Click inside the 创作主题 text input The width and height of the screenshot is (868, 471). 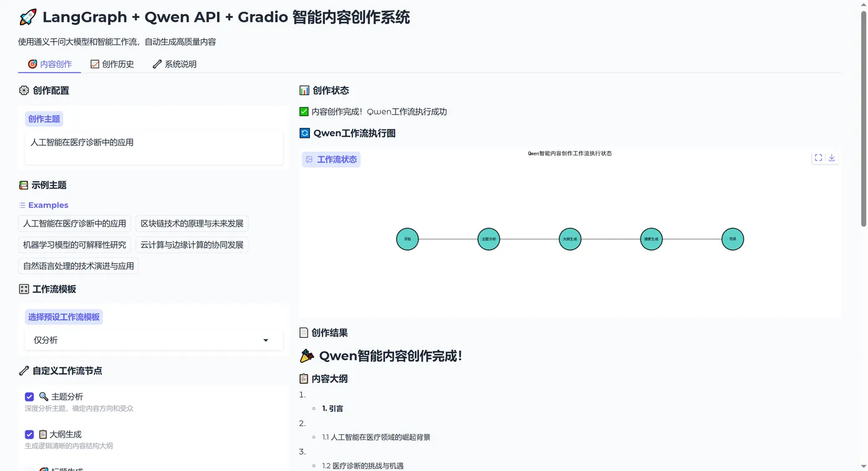[x=153, y=147]
